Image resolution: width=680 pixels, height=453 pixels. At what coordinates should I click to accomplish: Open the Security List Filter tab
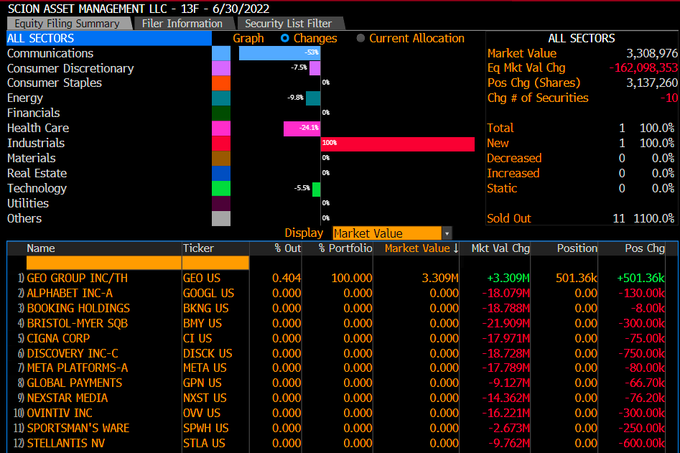[x=289, y=23]
